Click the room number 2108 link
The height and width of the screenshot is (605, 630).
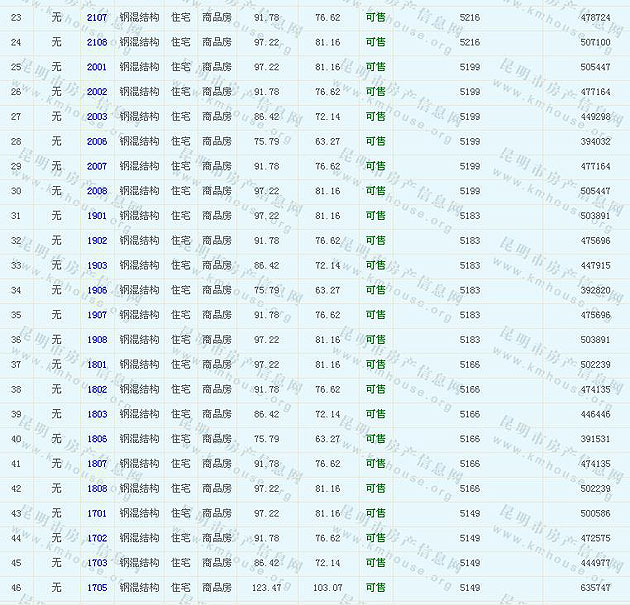[97, 43]
